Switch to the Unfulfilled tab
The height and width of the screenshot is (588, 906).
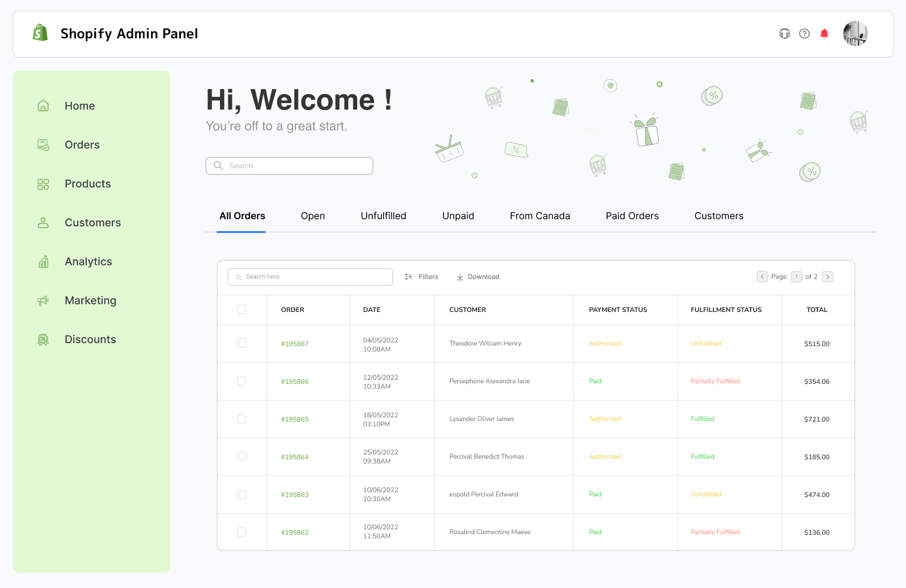click(383, 216)
